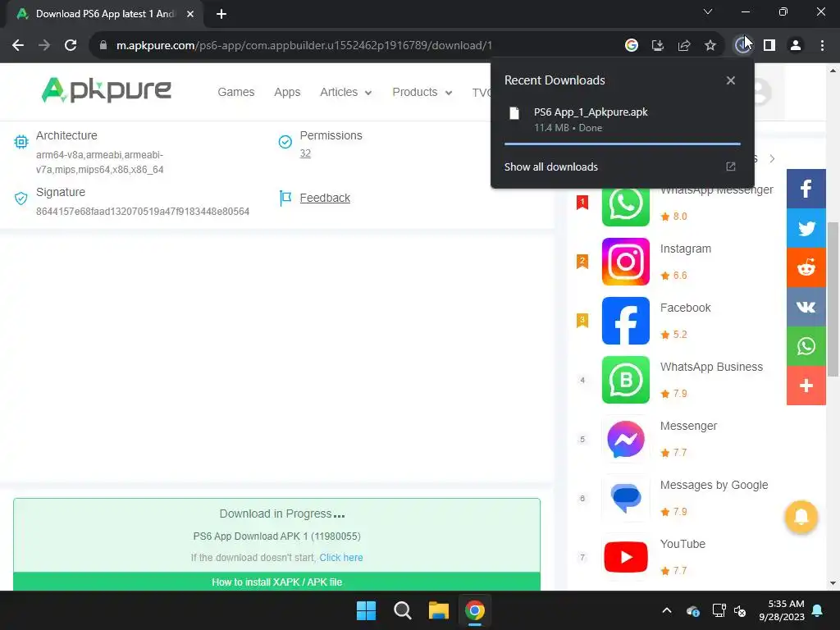Open a new browser tab
The width and height of the screenshot is (840, 630).
pyautogui.click(x=221, y=14)
